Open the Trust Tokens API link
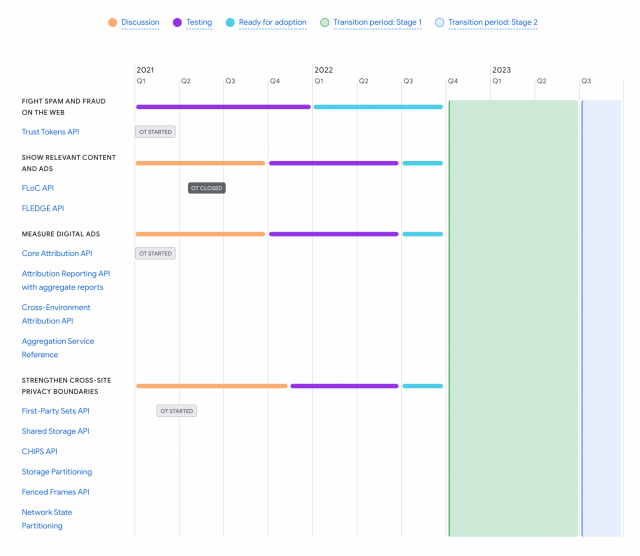 [x=50, y=132]
